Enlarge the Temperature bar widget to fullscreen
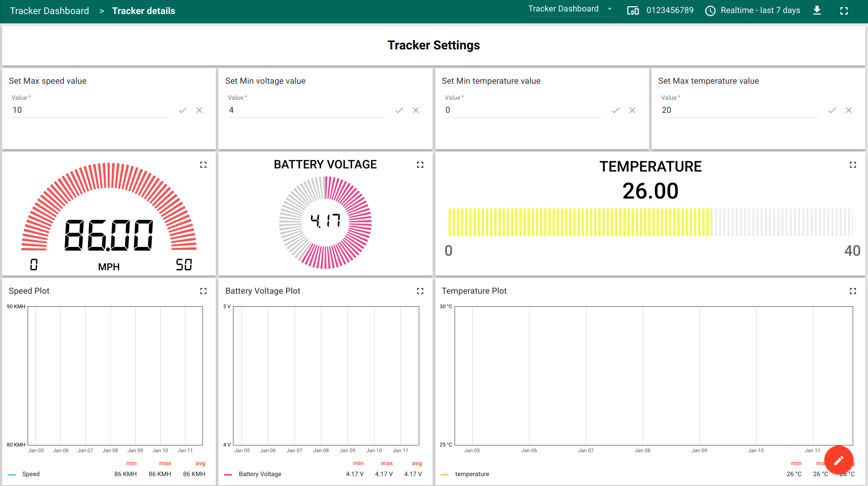The width and height of the screenshot is (868, 486). click(853, 165)
